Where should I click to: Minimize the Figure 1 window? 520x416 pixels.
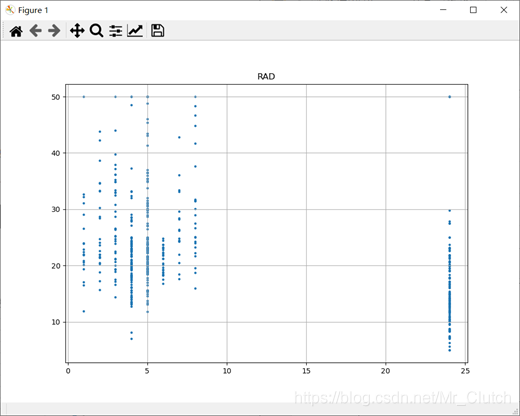tap(443, 10)
